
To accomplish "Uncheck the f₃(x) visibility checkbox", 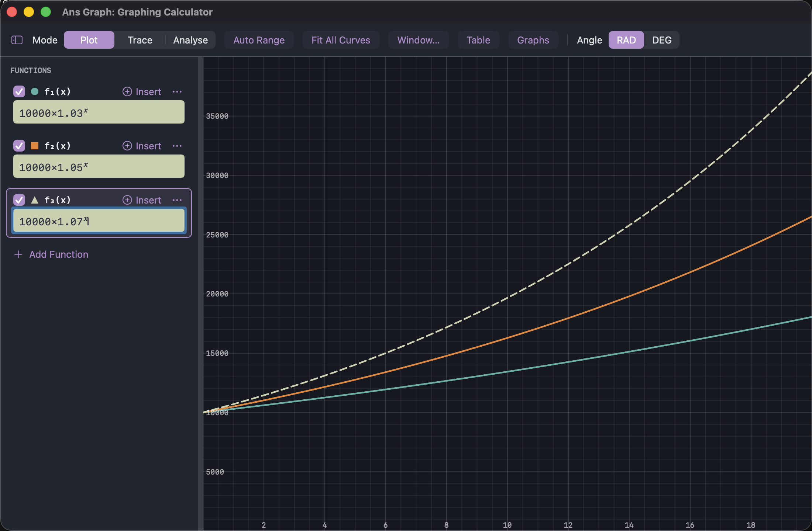I will (x=19, y=200).
